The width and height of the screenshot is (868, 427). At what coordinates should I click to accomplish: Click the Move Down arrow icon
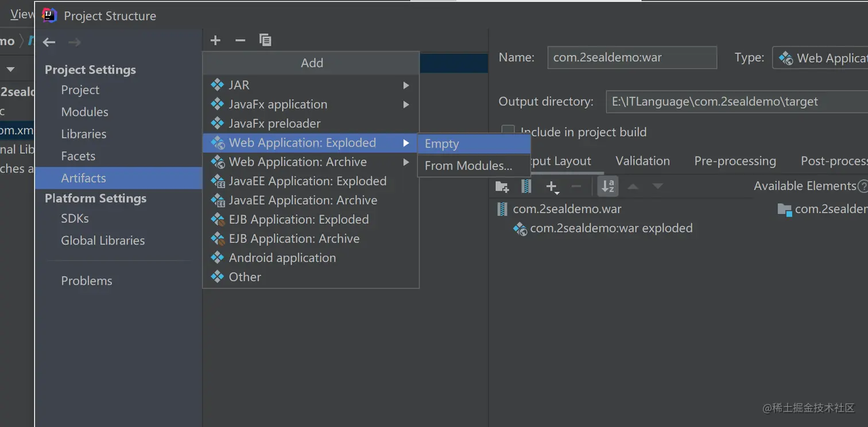(658, 187)
